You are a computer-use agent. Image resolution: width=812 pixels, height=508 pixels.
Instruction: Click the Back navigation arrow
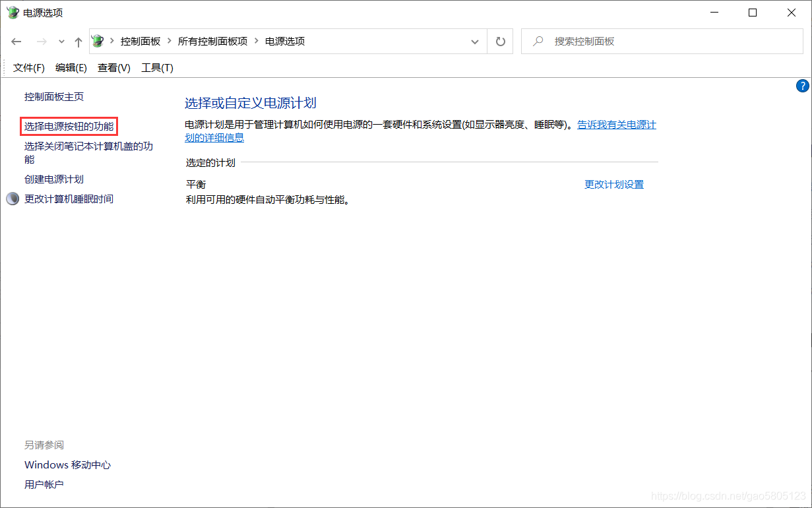click(x=16, y=41)
